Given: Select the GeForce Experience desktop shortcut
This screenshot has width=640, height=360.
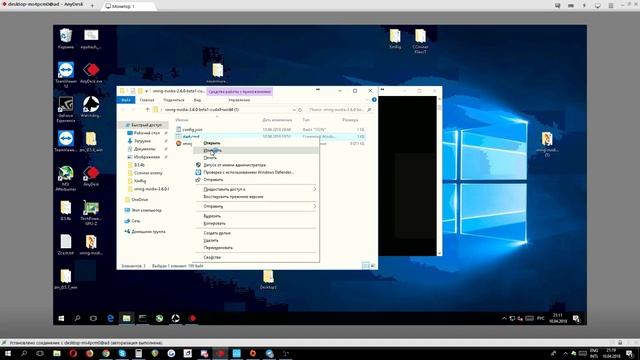Looking at the screenshot, I should pos(66,109).
